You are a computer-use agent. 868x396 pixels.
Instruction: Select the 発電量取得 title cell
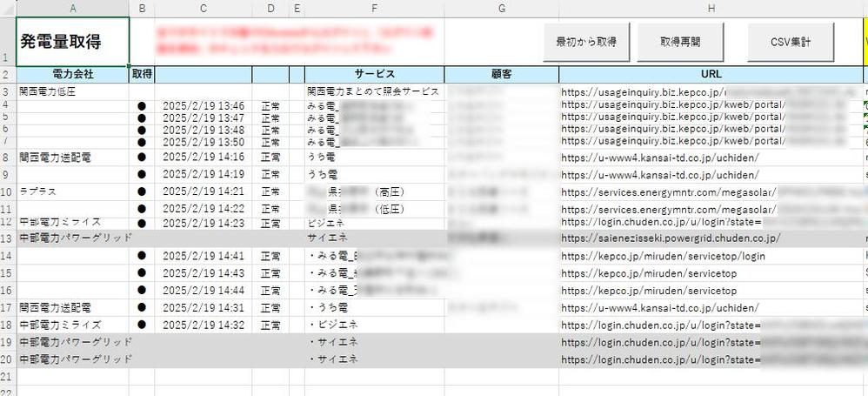tap(73, 42)
